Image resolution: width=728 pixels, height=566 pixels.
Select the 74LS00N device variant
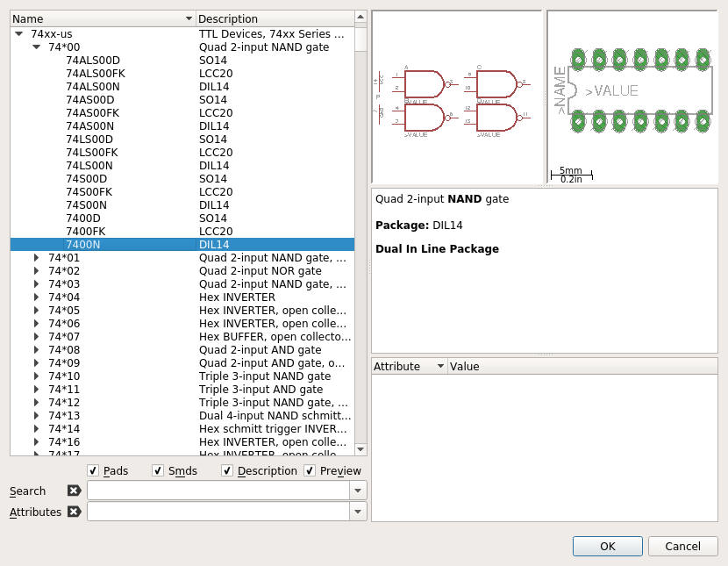pyautogui.click(x=89, y=165)
